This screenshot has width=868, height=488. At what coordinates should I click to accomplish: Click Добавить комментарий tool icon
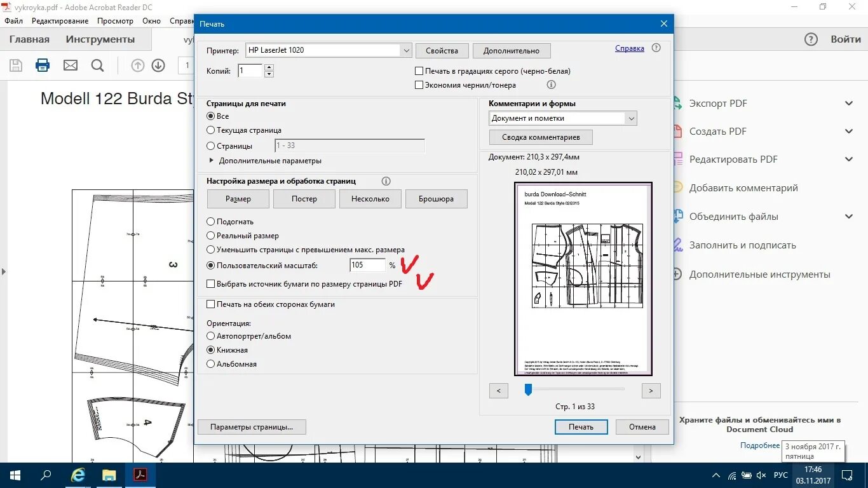pos(677,188)
